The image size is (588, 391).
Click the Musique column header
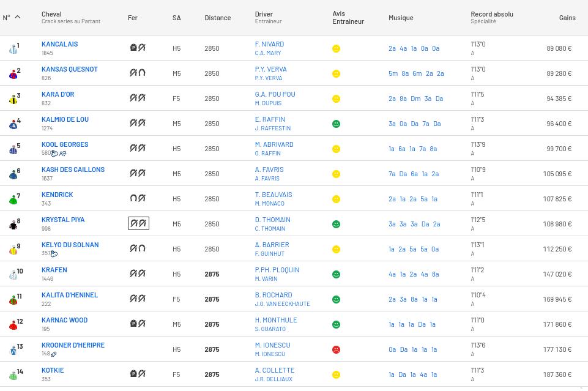click(401, 18)
